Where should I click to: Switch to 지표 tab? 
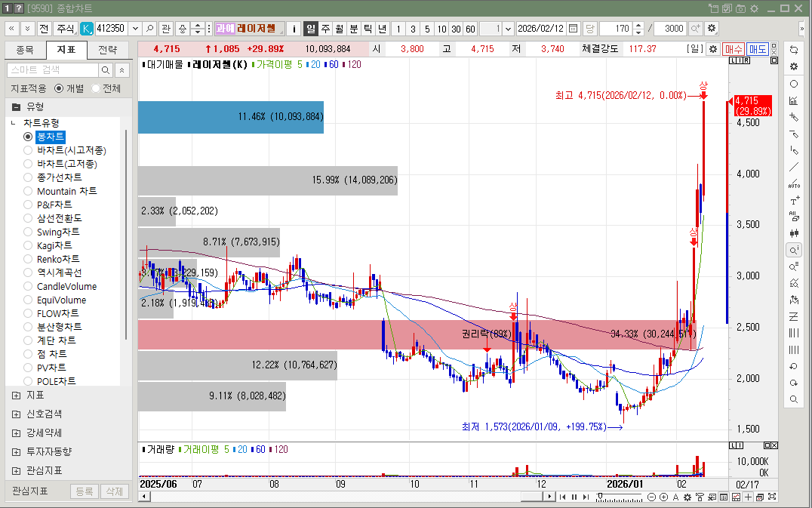[66, 50]
